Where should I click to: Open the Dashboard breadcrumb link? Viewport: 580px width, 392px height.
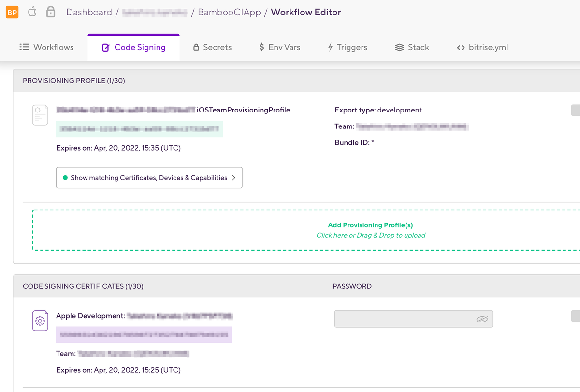click(89, 13)
